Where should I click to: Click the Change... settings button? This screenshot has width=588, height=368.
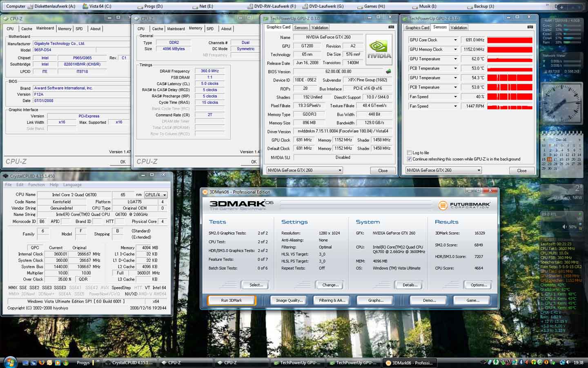(330, 285)
